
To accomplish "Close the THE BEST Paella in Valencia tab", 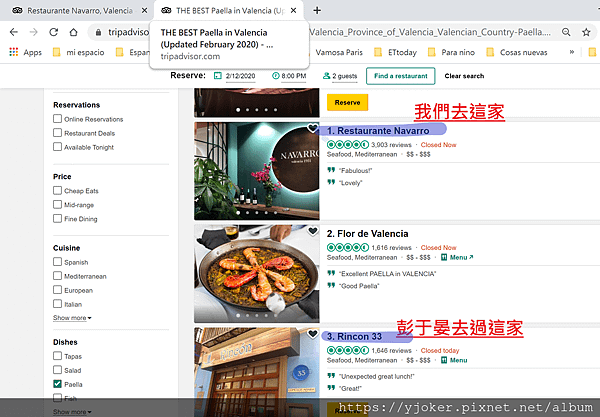I will 293,10.
